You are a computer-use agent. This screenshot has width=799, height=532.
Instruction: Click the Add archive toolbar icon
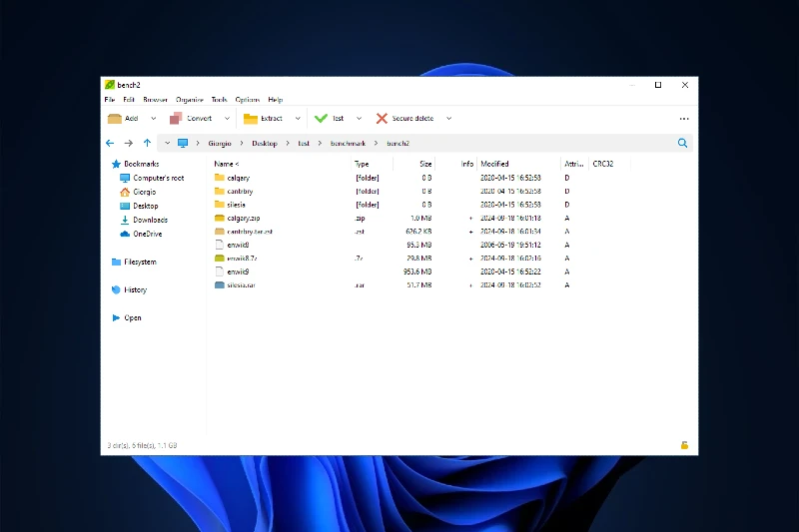pyautogui.click(x=115, y=119)
